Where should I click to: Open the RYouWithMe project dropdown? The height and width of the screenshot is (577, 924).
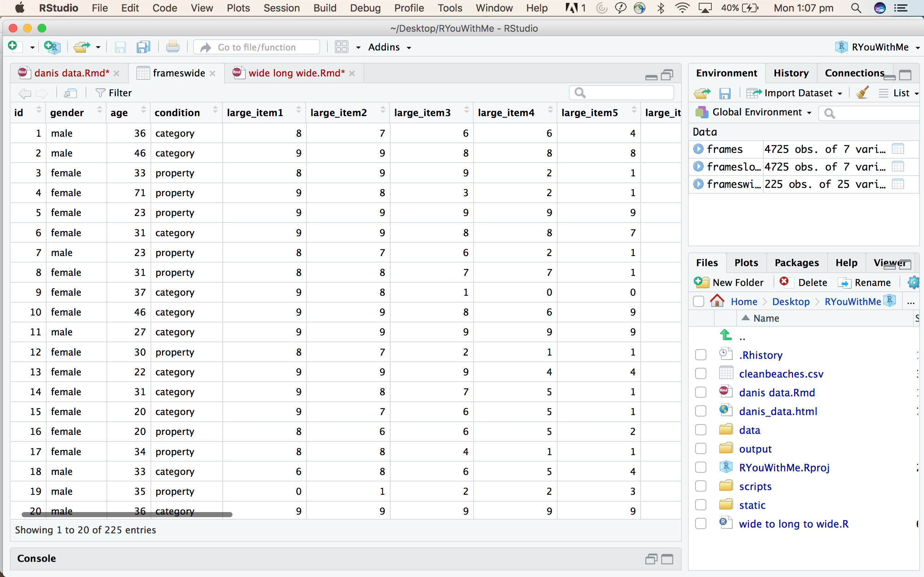point(880,47)
